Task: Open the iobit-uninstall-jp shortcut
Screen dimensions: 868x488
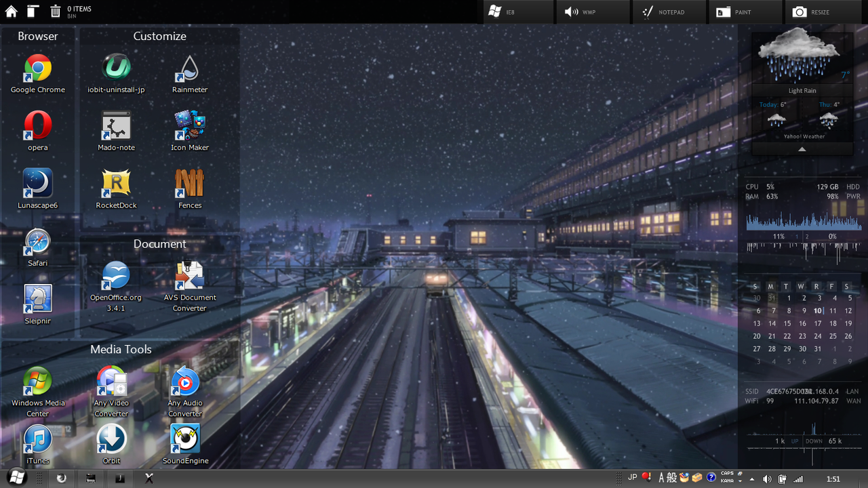Action: pos(116,74)
